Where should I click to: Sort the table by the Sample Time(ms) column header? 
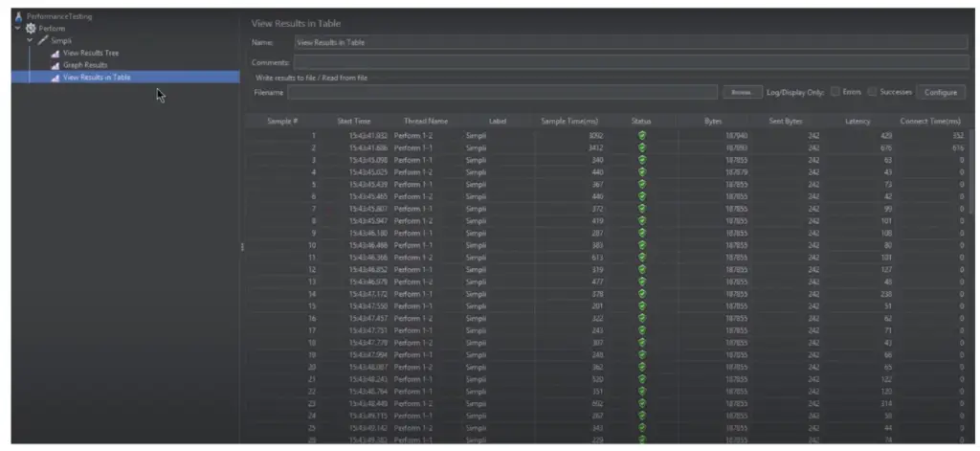click(569, 122)
